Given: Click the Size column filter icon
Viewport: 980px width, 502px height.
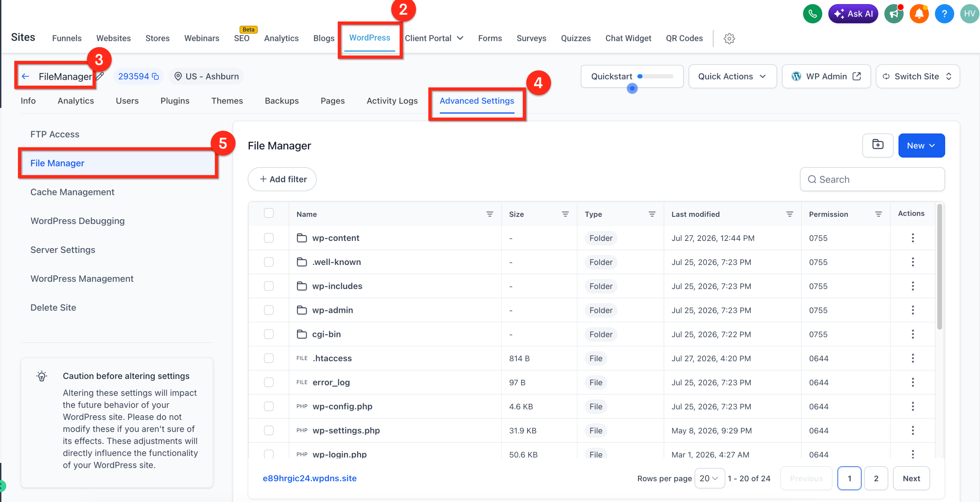Looking at the screenshot, I should coord(565,214).
